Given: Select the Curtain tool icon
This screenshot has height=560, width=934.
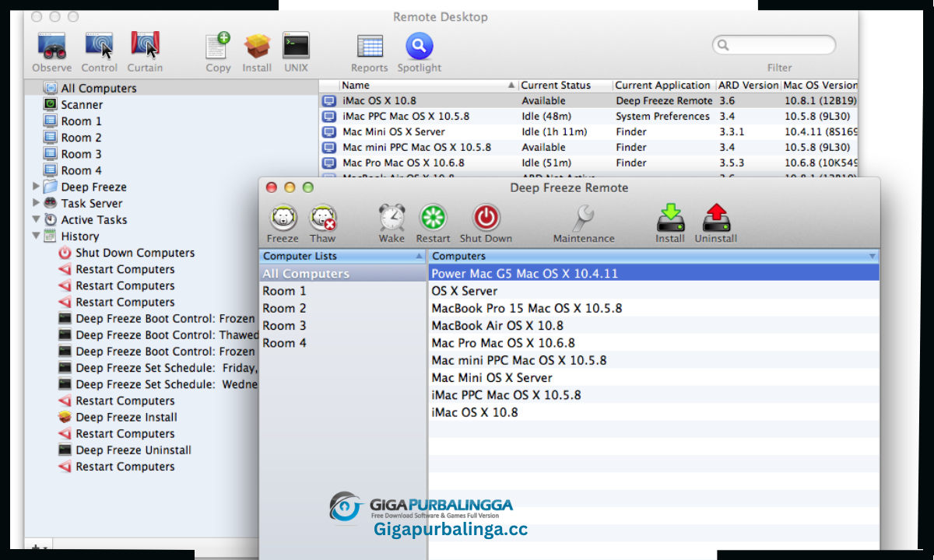Looking at the screenshot, I should tap(146, 46).
